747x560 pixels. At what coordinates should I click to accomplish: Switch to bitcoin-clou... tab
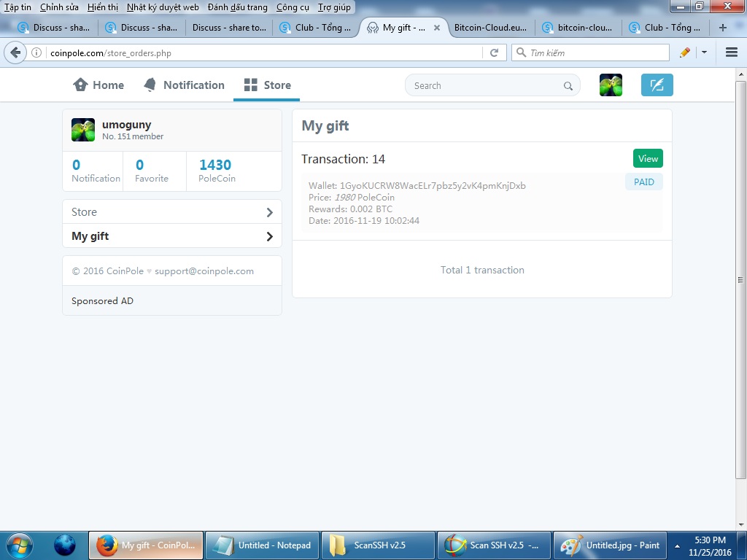[578, 28]
